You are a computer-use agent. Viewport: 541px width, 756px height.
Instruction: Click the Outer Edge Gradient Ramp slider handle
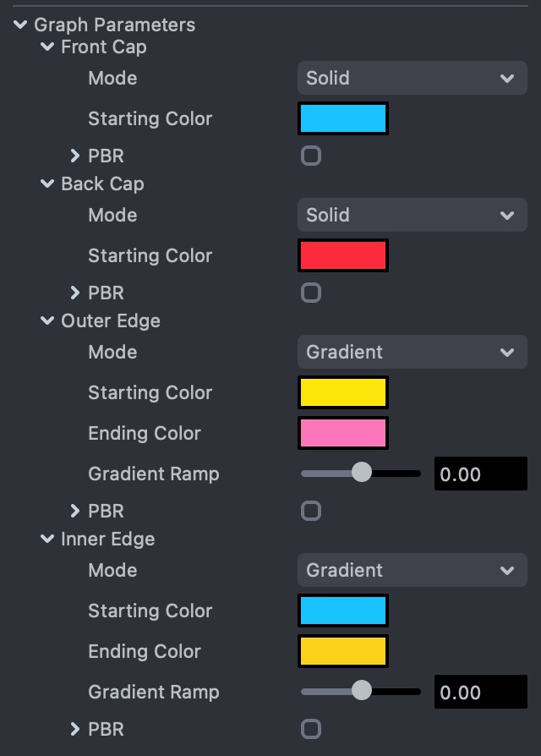361,473
